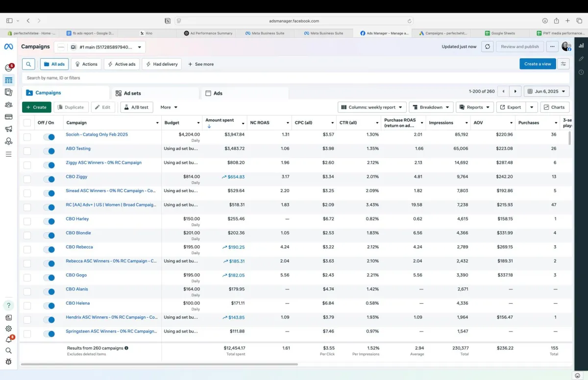Click the Create a view button
588x380 pixels.
(x=538, y=64)
